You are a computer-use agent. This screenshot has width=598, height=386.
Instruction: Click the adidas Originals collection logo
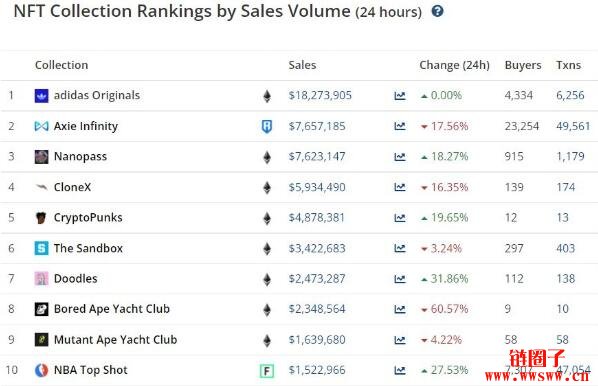coord(41,96)
